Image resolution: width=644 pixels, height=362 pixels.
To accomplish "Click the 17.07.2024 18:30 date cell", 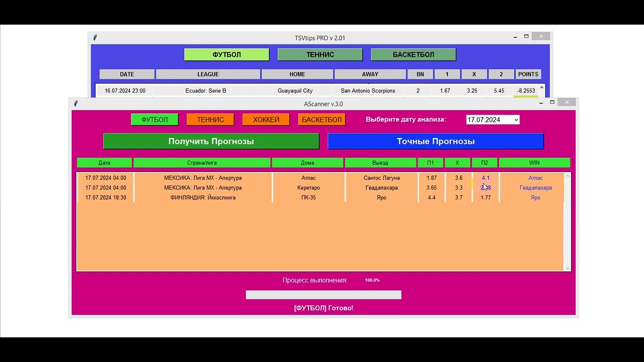I will click(x=106, y=198).
